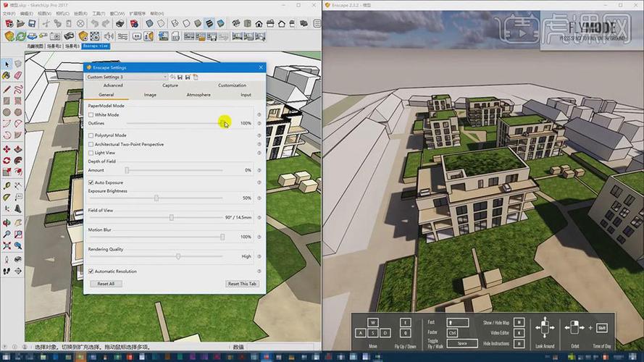Click the Reset This Tab button
Image resolution: width=644 pixels, height=362 pixels.
click(x=242, y=284)
